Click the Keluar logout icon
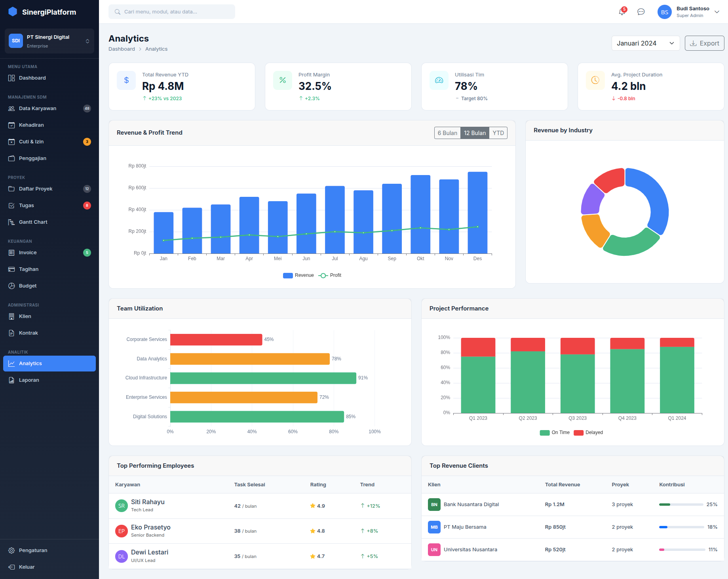 point(11,567)
